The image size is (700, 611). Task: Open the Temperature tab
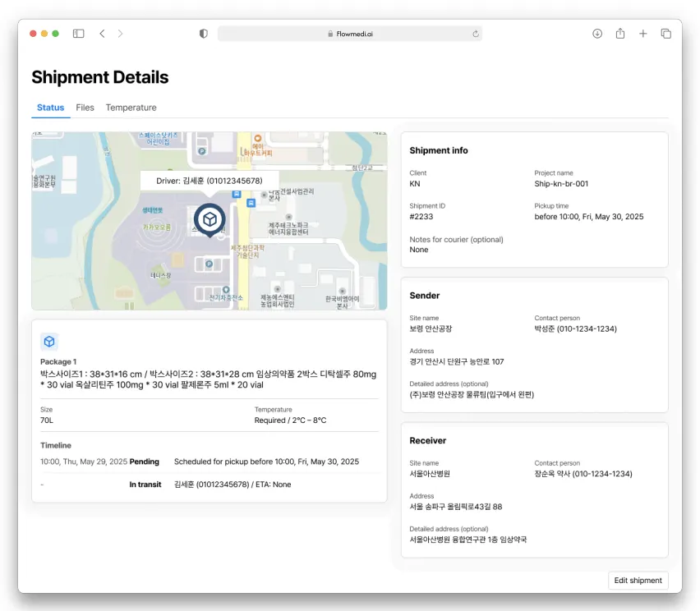click(131, 108)
